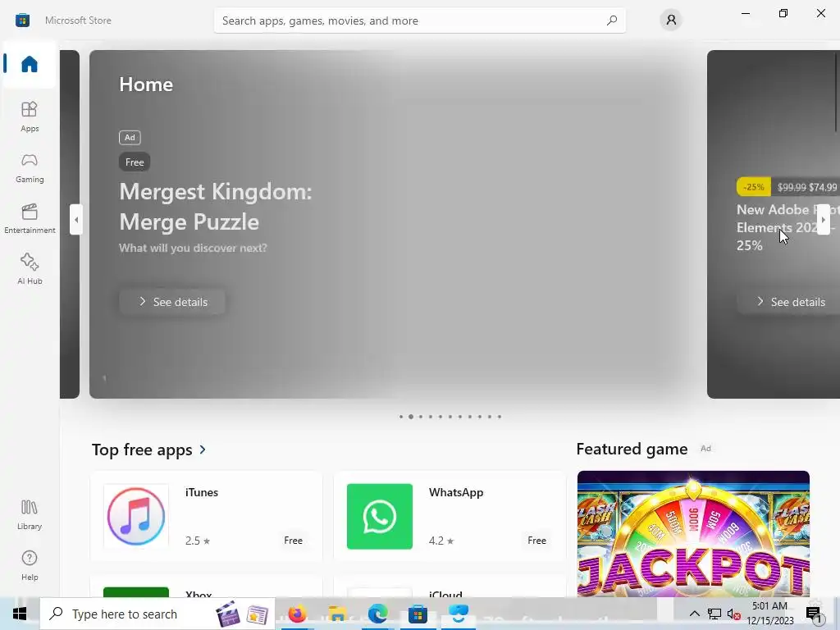
Task: Select the first carousel page dot
Action: [x=400, y=416]
